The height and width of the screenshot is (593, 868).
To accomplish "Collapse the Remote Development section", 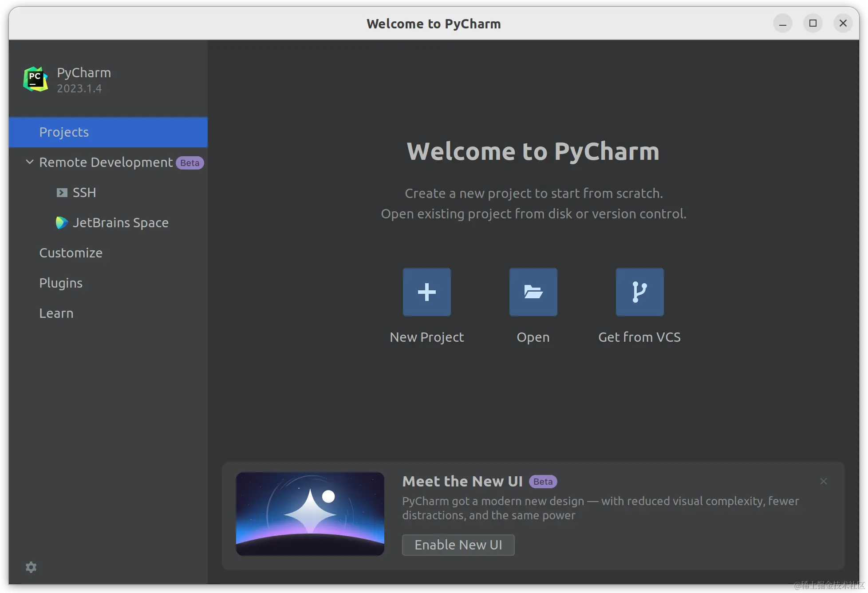I will [x=30, y=162].
